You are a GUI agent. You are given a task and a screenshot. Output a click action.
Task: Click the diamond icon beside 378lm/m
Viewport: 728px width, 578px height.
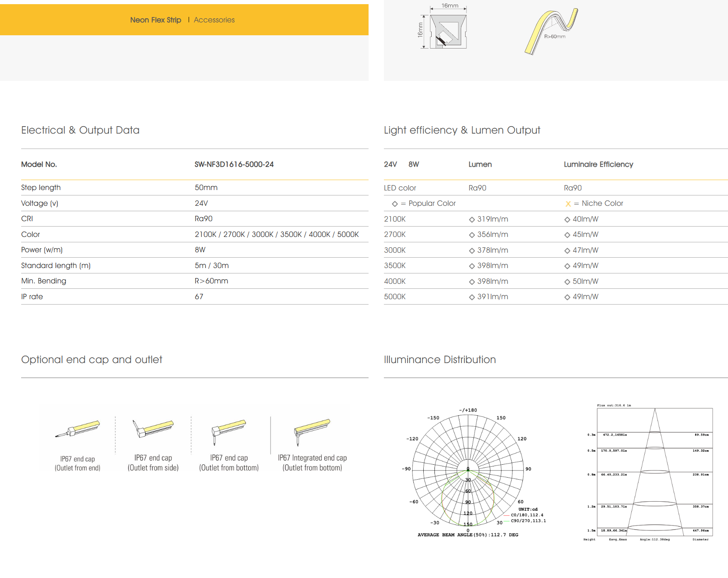472,251
